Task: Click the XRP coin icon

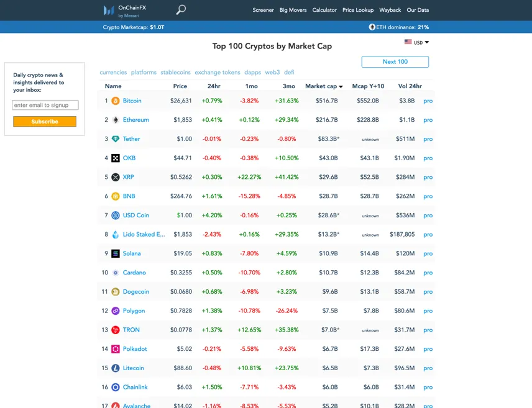Action: tap(116, 177)
